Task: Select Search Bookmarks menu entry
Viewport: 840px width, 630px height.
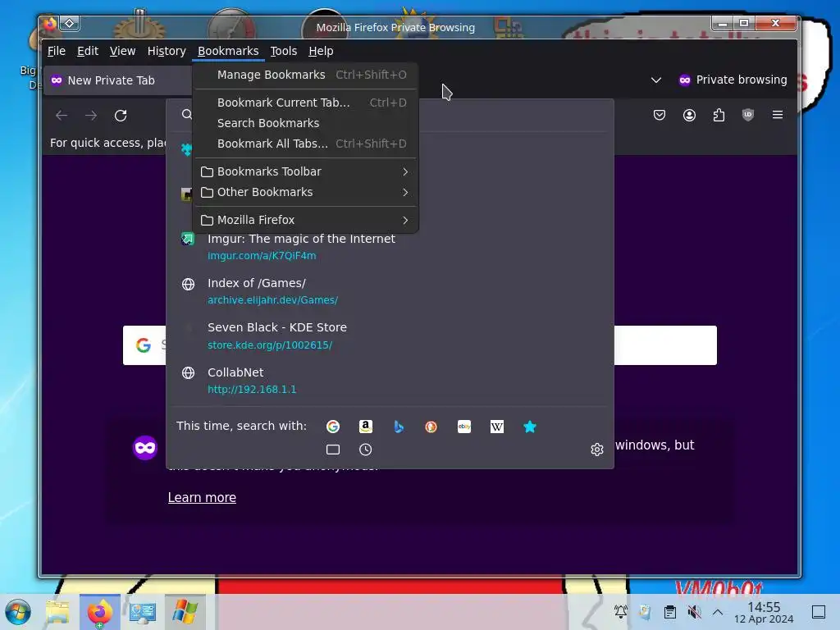Action: click(x=305, y=123)
